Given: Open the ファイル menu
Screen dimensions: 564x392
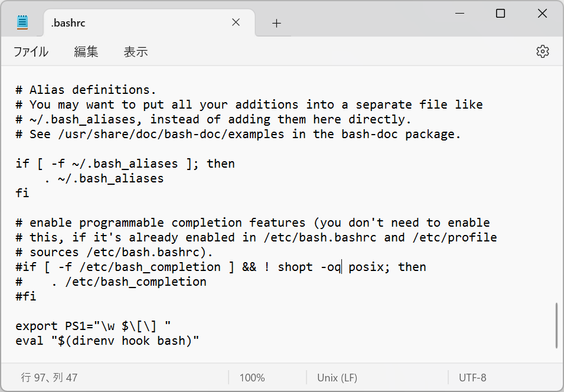Looking at the screenshot, I should pos(31,51).
